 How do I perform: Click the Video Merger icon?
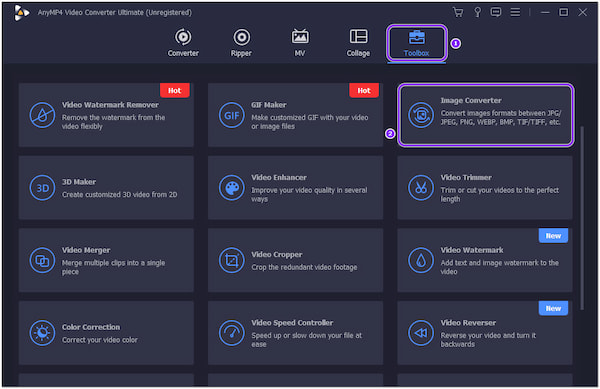pos(42,260)
